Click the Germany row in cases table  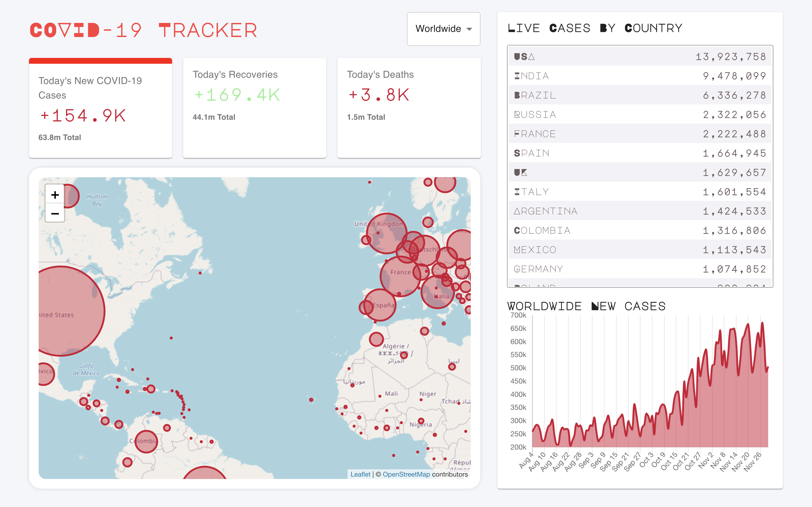point(639,269)
